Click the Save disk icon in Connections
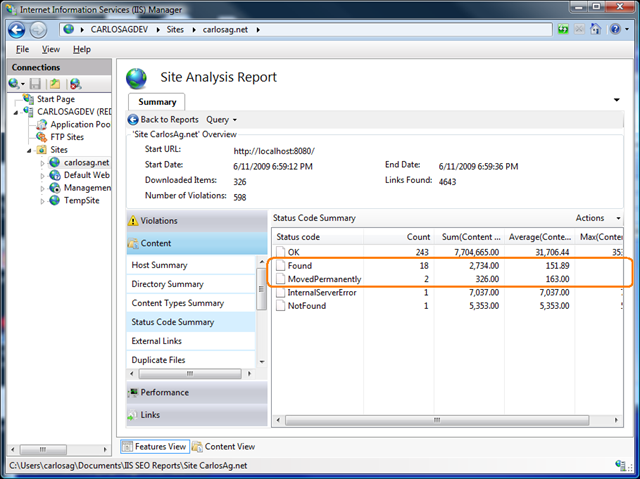This screenshot has height=479, width=640. pyautogui.click(x=36, y=84)
